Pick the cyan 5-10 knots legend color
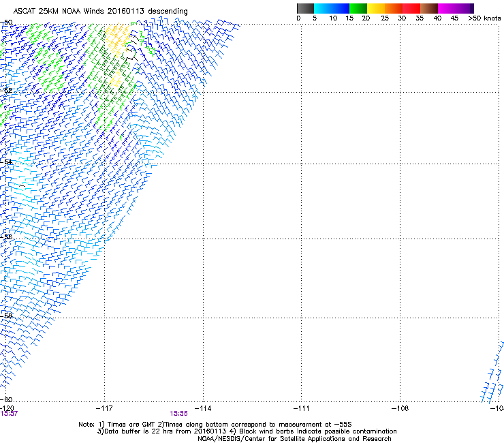The image size is (504, 443). point(323,8)
